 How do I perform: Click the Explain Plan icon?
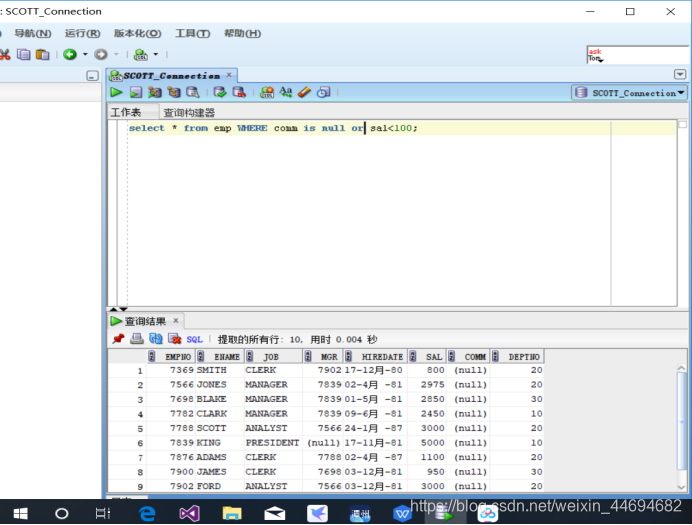tap(154, 92)
